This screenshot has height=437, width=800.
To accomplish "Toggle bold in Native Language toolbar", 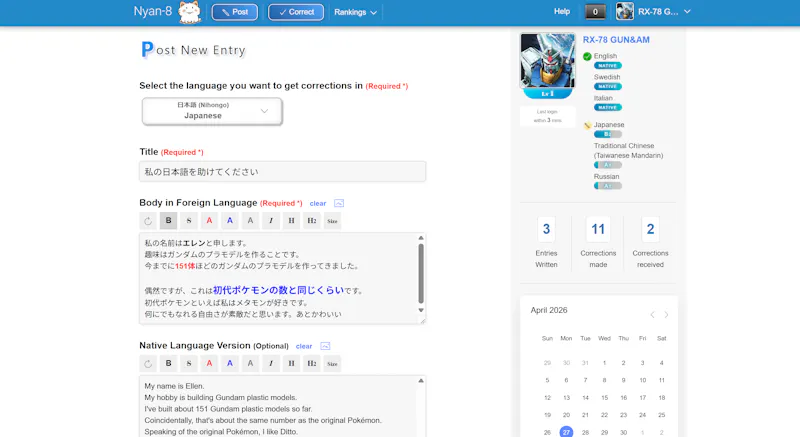I will [168, 364].
